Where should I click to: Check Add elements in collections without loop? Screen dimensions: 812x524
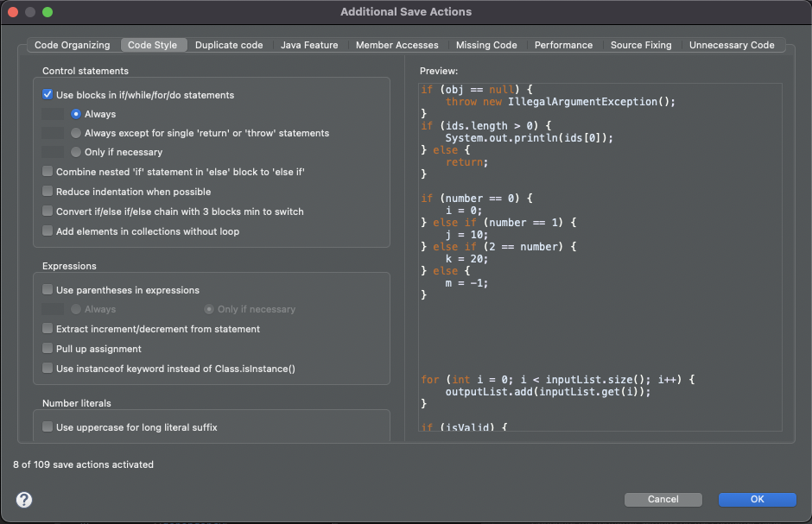point(48,231)
